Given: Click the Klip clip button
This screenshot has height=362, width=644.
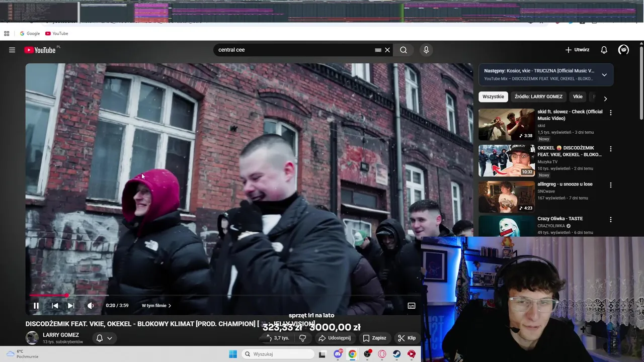Looking at the screenshot, I should (407, 338).
